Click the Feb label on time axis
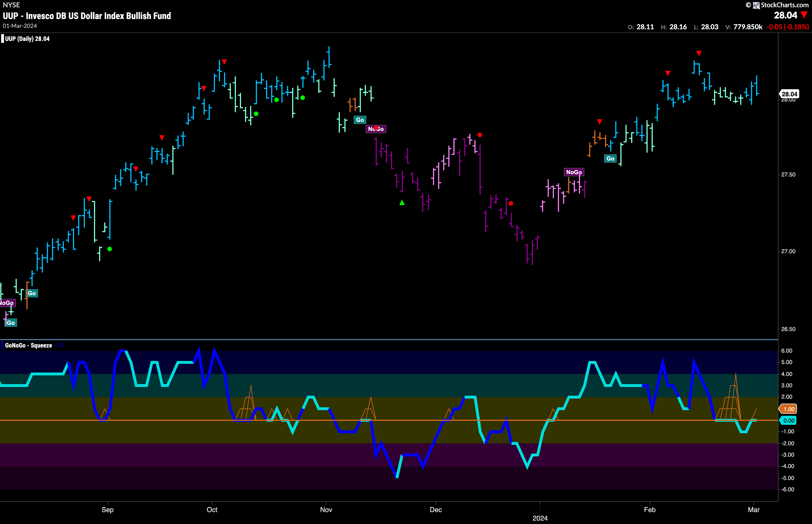The image size is (812, 524). pos(650,510)
